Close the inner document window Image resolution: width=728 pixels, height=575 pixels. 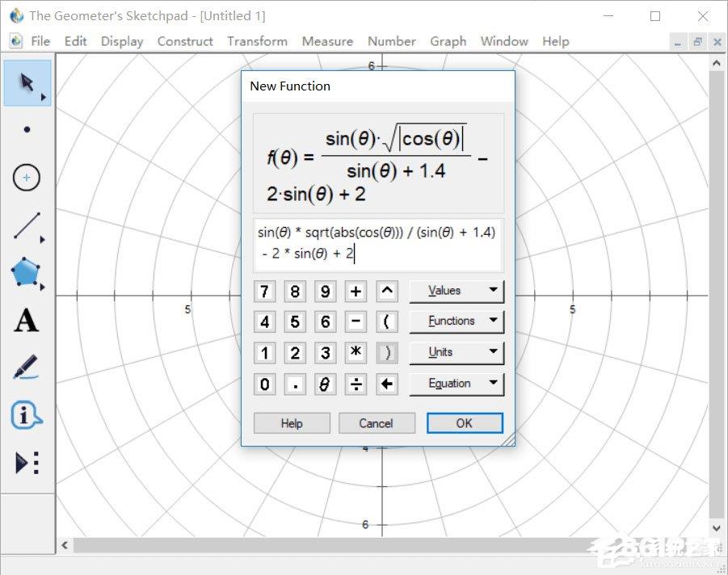click(x=717, y=42)
